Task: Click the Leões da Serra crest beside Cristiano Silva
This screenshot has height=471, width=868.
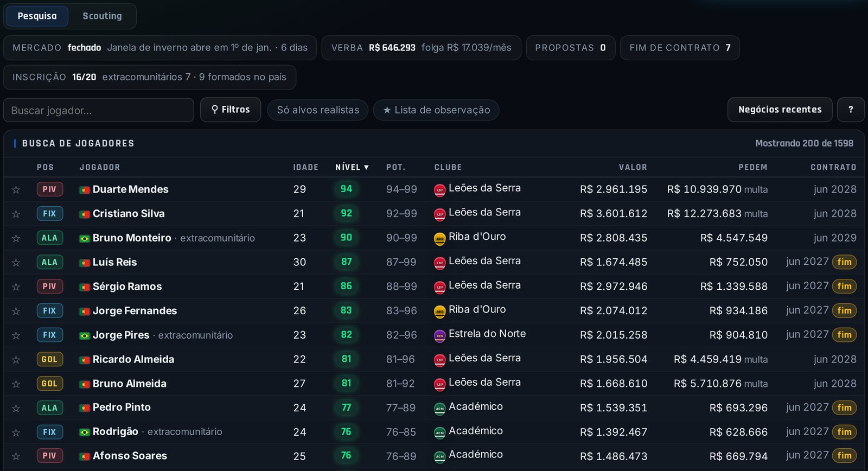Action: pos(440,214)
